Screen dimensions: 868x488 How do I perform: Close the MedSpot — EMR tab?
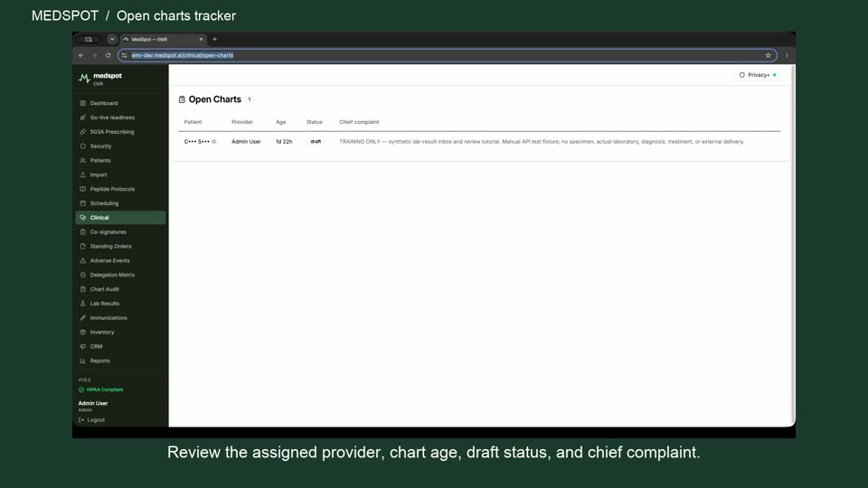[x=201, y=39]
